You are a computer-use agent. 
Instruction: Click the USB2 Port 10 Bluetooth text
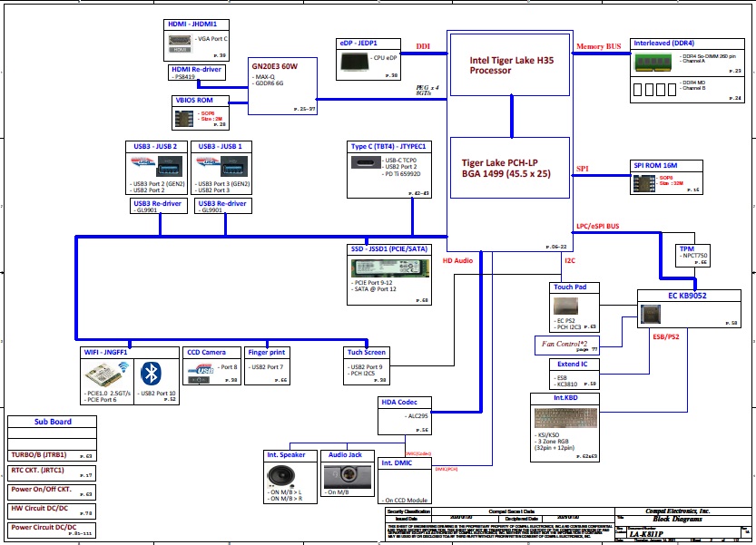(x=157, y=394)
